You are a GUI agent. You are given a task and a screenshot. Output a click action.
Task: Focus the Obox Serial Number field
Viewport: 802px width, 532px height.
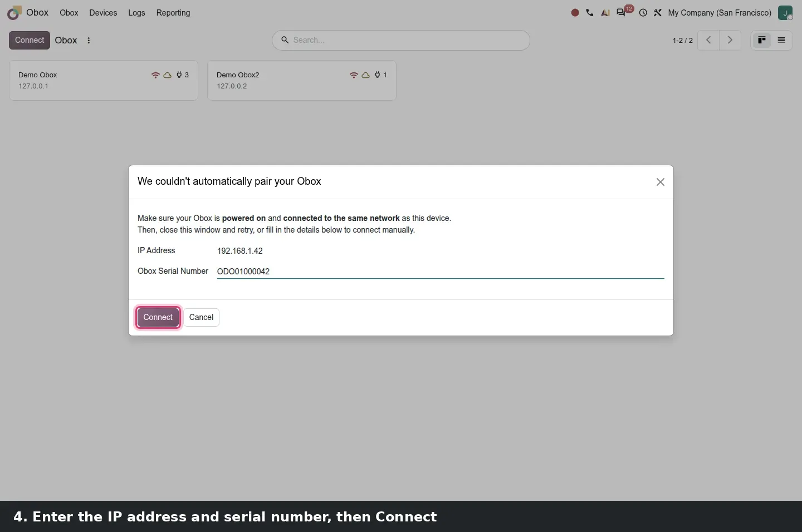(x=441, y=272)
